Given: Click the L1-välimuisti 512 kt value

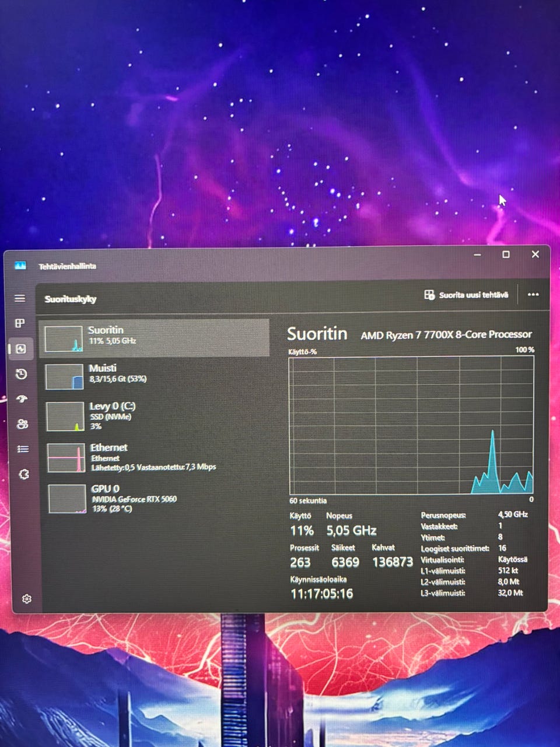Looking at the screenshot, I should pos(508,571).
